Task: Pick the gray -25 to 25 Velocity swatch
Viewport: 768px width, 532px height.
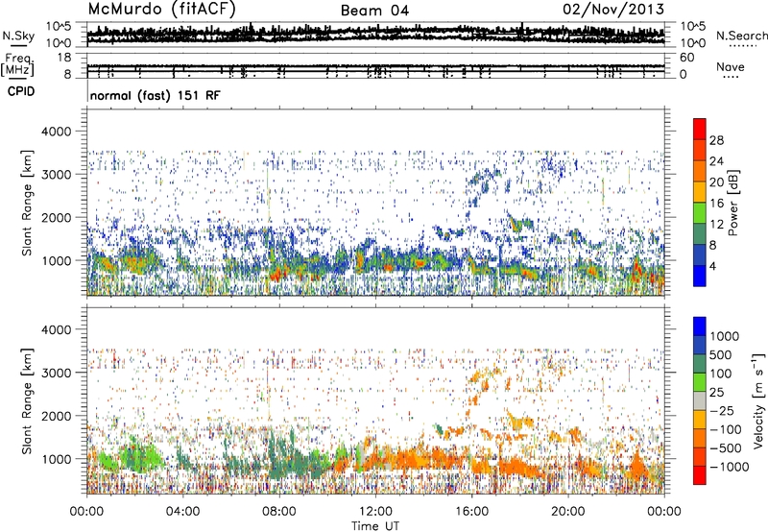Action: click(x=700, y=400)
